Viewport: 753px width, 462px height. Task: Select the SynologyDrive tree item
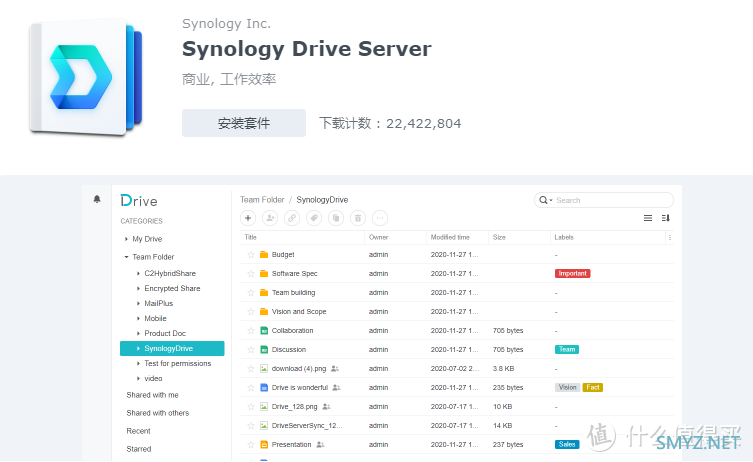coord(172,348)
